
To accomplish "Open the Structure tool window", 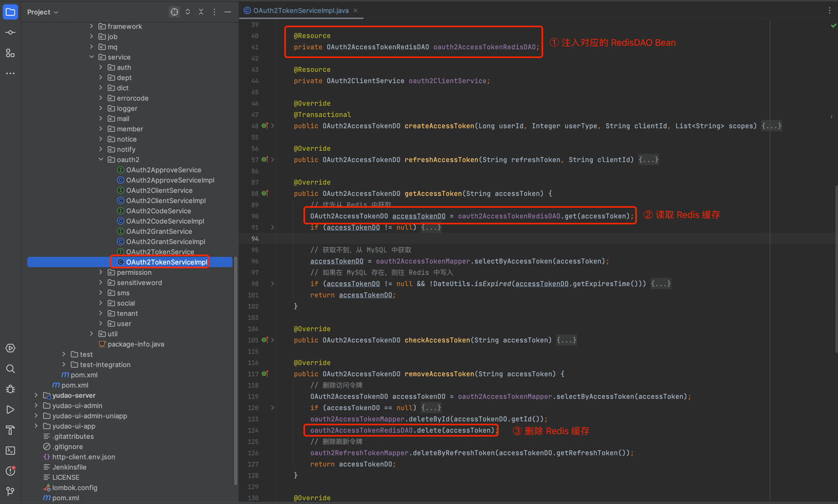I will (x=10, y=53).
